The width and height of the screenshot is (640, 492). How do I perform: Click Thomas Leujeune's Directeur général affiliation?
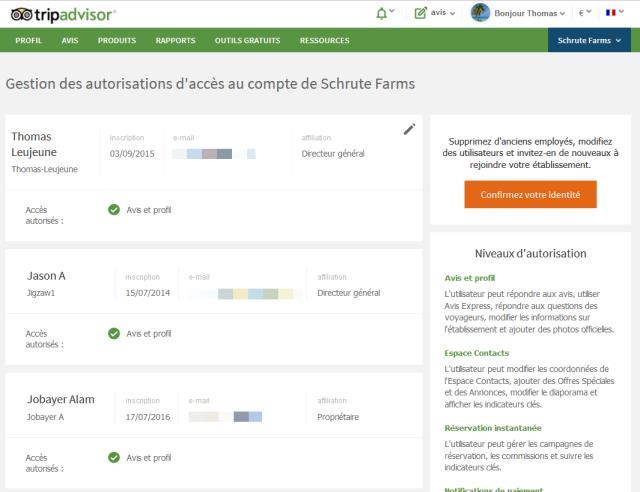click(333, 154)
